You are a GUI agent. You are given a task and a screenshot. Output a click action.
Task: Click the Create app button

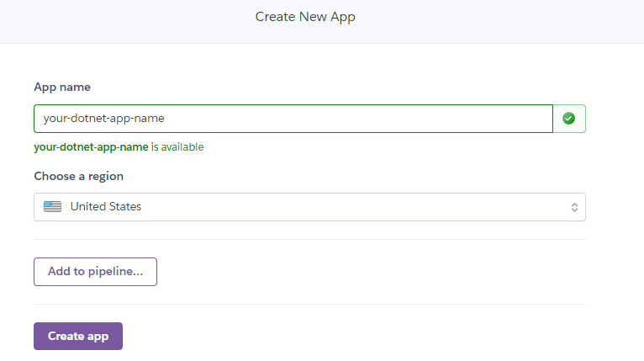(x=78, y=336)
